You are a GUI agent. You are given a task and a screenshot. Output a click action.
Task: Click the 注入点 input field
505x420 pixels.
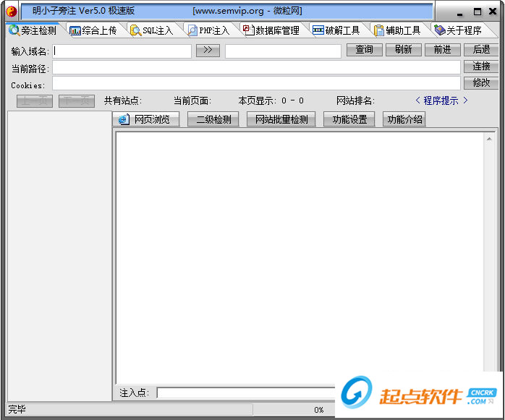247,393
